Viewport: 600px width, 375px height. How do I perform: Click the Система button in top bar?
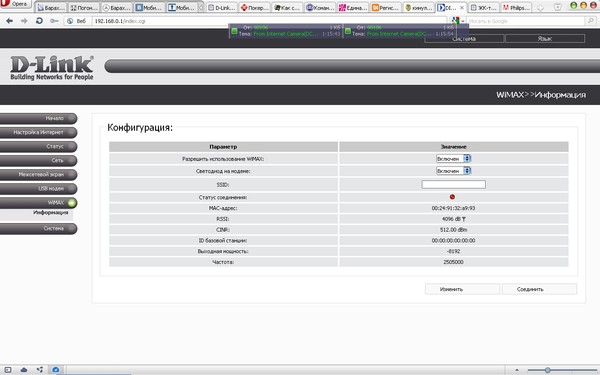click(464, 39)
